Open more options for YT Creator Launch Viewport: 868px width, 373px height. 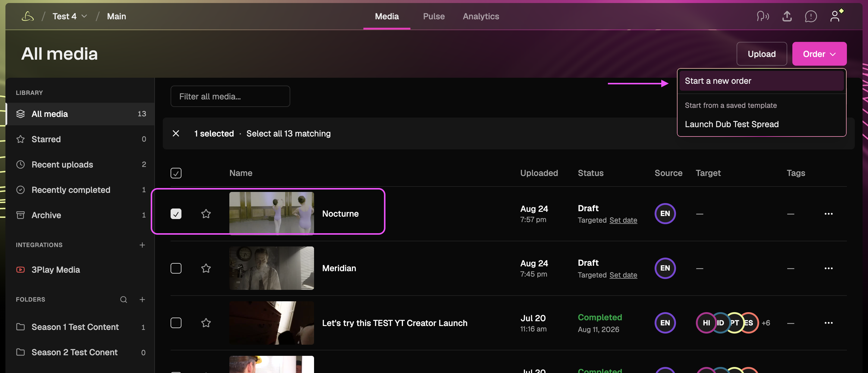click(x=828, y=323)
